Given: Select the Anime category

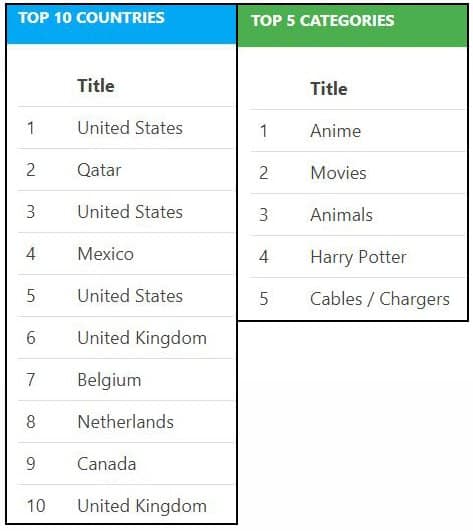Looking at the screenshot, I should [x=336, y=131].
